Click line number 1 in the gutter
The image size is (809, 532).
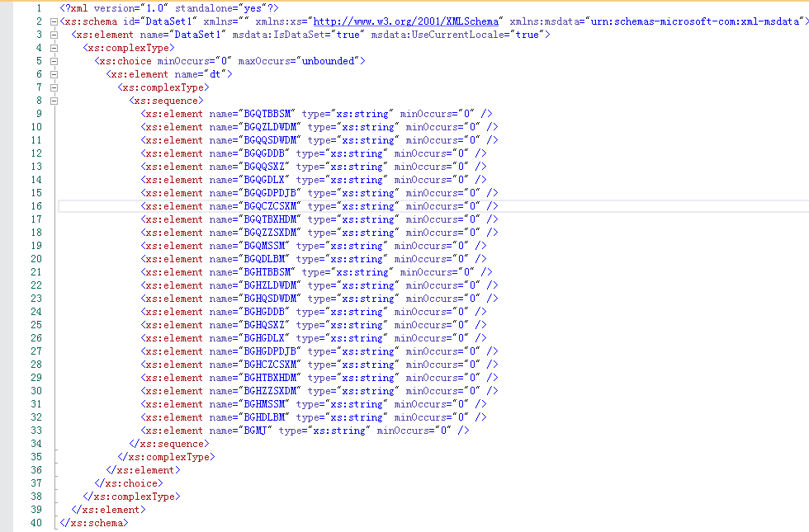tap(40, 8)
